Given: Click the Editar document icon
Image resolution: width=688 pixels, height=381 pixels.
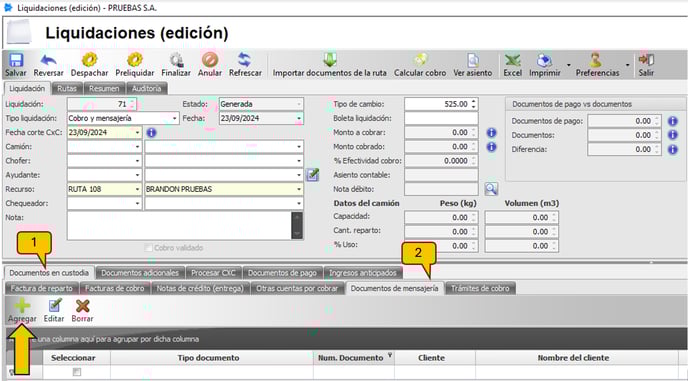Looking at the screenshot, I should (x=54, y=306).
